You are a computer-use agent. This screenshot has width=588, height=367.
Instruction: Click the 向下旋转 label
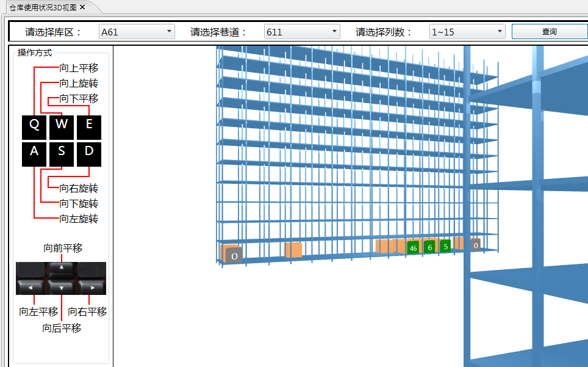point(79,203)
